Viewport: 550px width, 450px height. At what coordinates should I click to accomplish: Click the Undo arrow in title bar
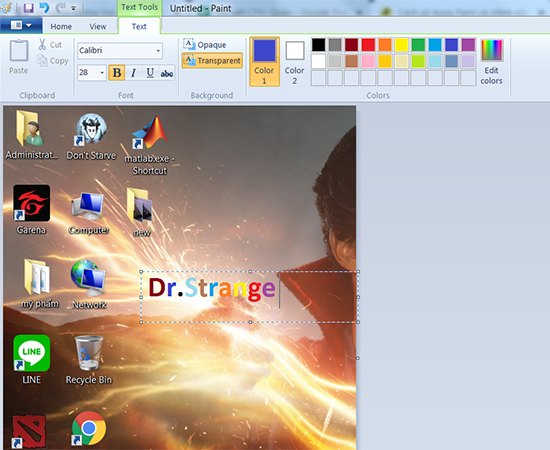coord(44,7)
